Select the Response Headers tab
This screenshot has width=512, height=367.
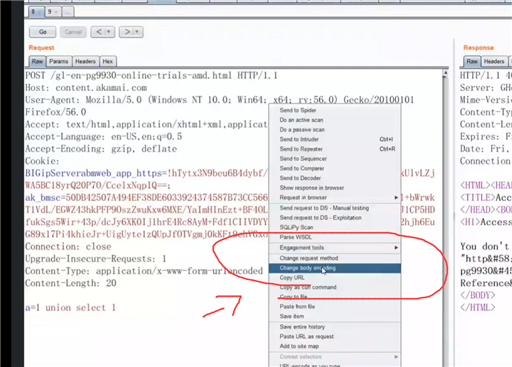click(x=494, y=61)
